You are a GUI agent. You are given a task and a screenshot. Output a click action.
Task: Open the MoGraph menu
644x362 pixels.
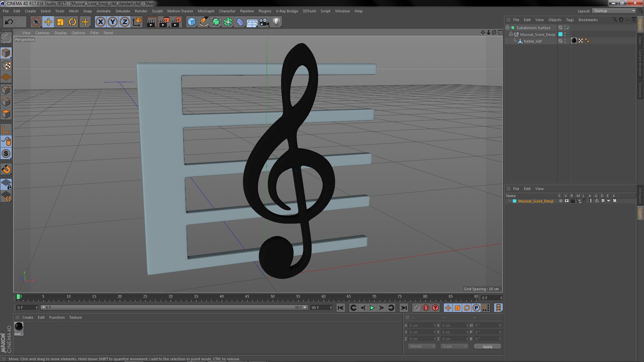click(206, 11)
